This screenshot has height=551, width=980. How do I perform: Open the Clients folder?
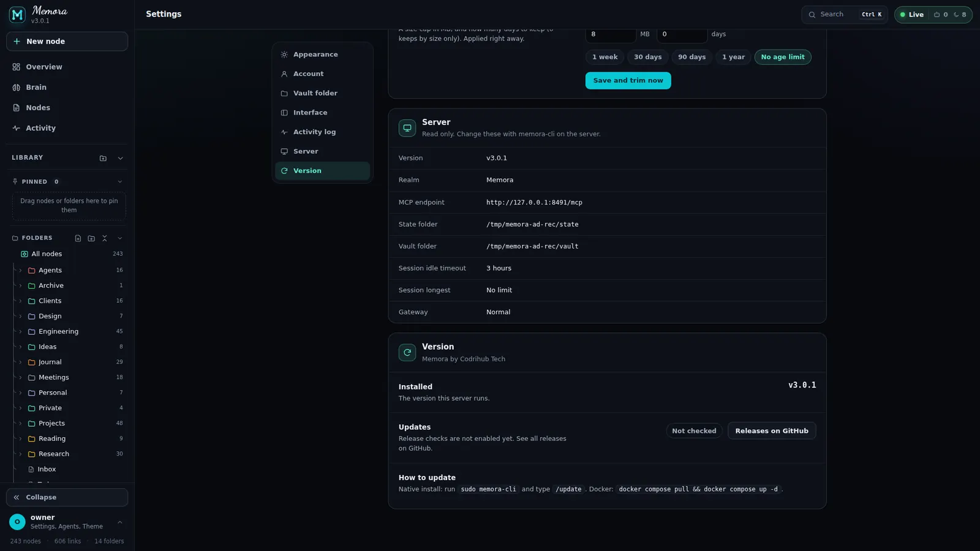click(x=70, y=301)
